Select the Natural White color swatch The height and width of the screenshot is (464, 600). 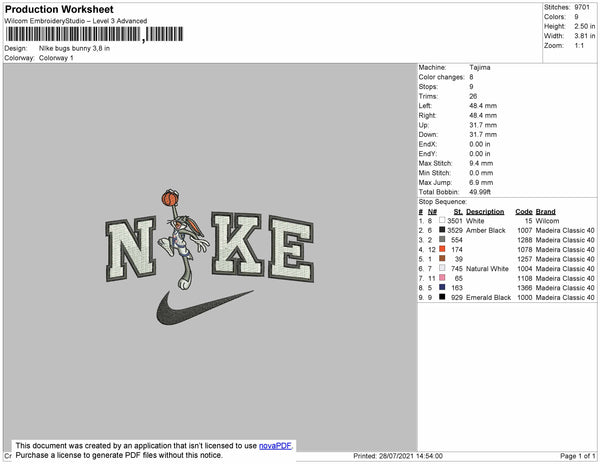[442, 268]
